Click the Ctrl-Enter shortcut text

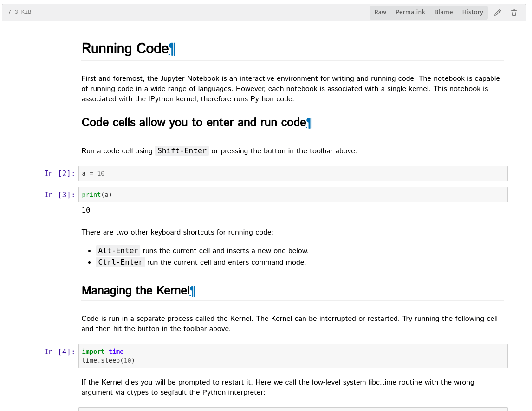pyautogui.click(x=120, y=262)
